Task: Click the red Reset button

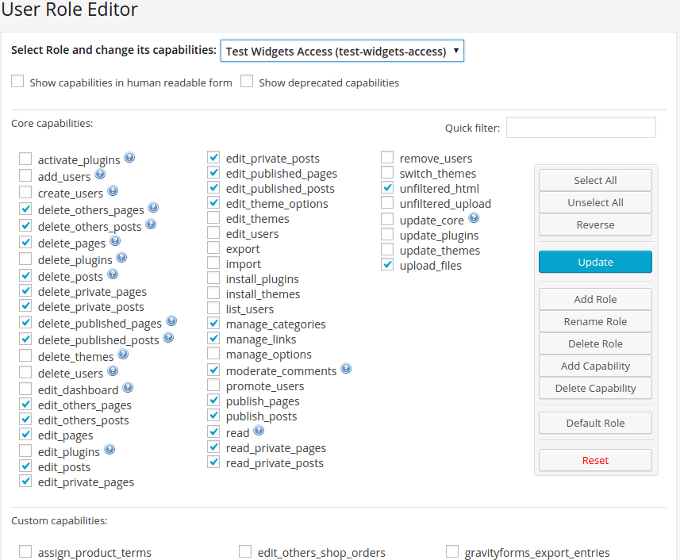Action: pos(595,460)
